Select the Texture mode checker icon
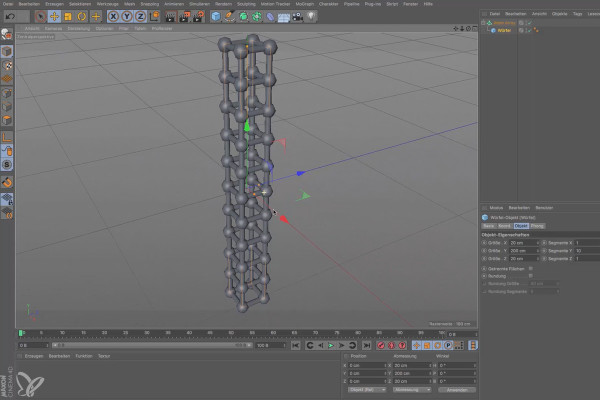 point(7,65)
